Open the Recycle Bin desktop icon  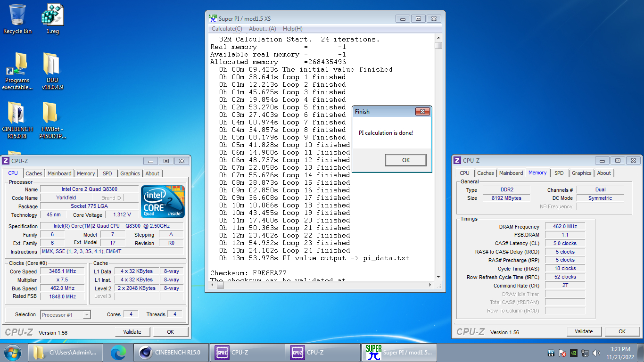(x=17, y=19)
